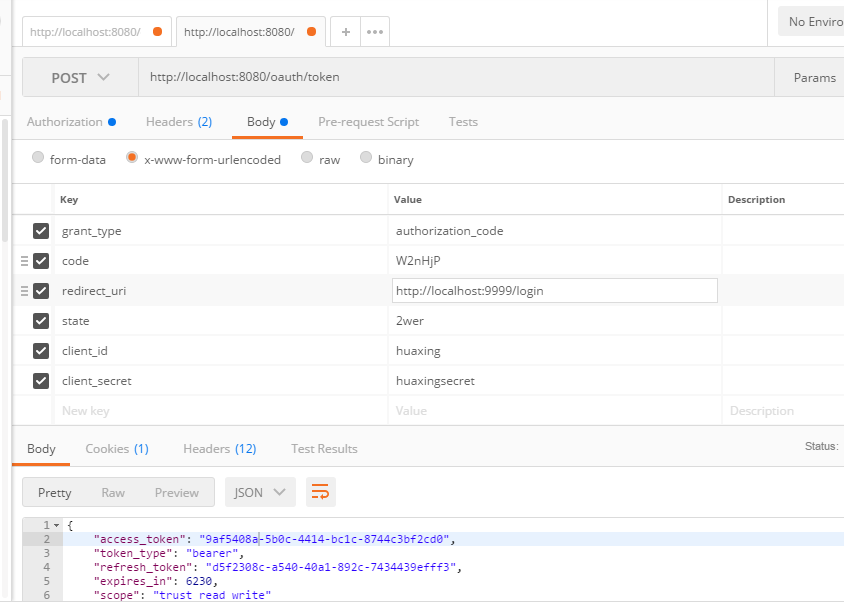Open the POST method dropdown

(80, 77)
